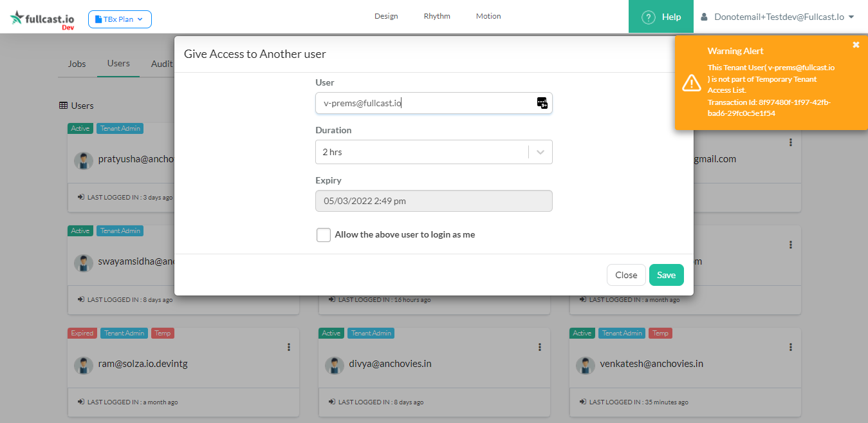This screenshot has width=868, height=423.
Task: Click the User email input field
Action: point(434,103)
